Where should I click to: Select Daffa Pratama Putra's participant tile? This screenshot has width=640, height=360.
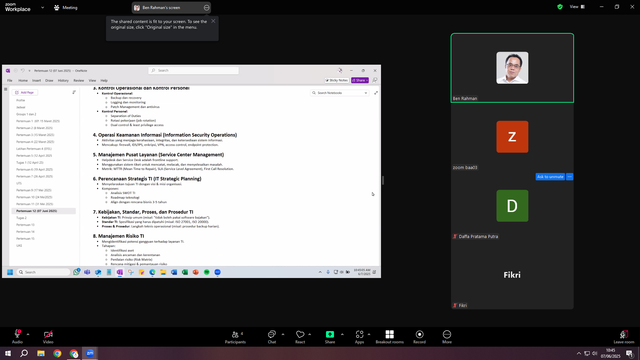[x=512, y=206]
